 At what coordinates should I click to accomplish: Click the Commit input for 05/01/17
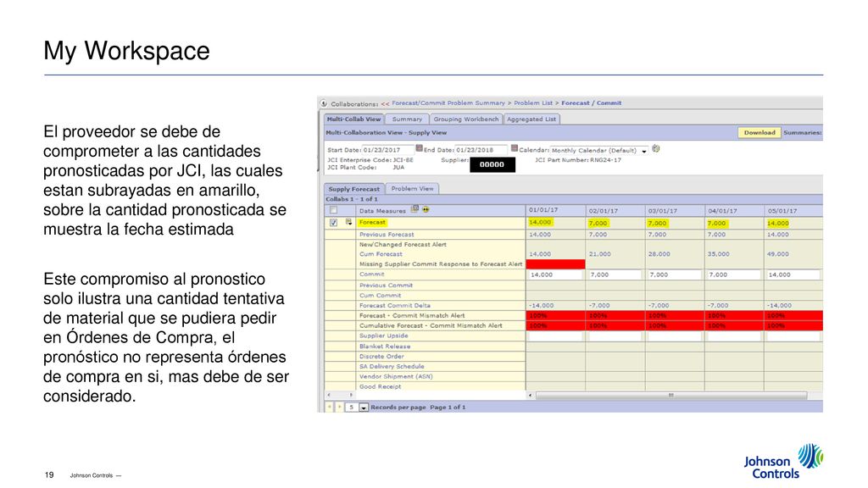tap(793, 275)
